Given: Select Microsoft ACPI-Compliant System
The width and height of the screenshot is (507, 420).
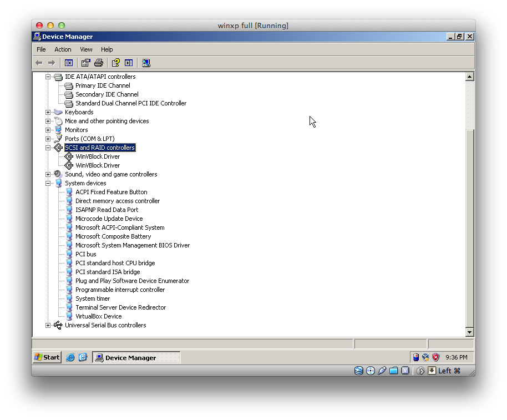Looking at the screenshot, I should [x=120, y=227].
